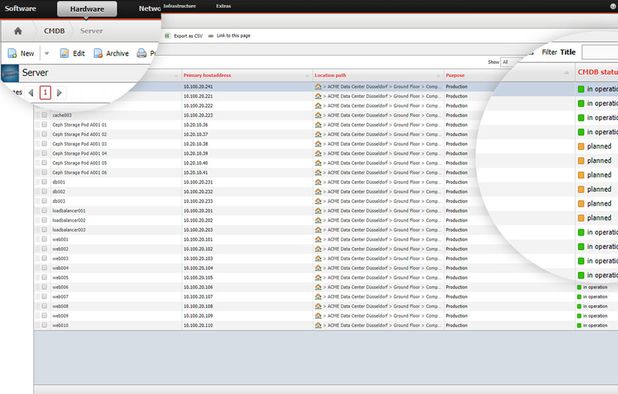Select page number 1

coord(45,93)
